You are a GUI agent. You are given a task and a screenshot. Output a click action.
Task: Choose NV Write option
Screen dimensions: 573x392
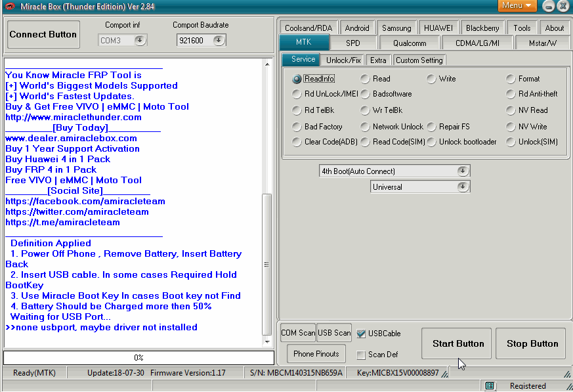click(511, 127)
